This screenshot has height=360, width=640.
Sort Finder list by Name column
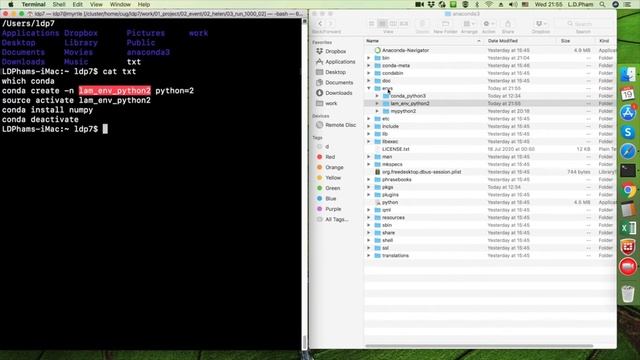pyautogui.click(x=424, y=41)
